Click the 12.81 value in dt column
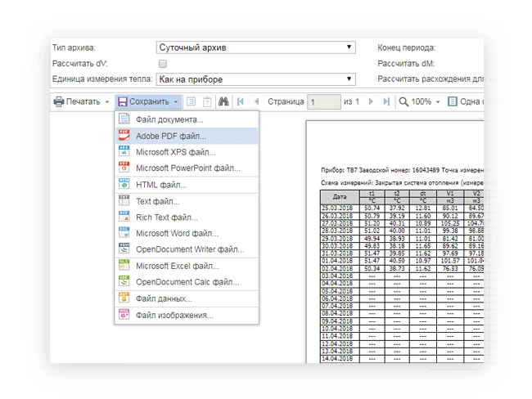 click(x=423, y=208)
